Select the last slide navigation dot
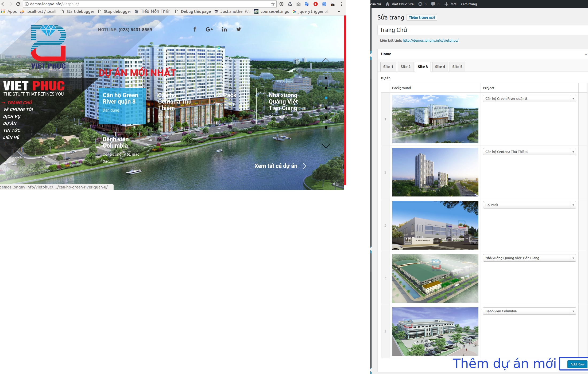This screenshot has height=374, width=588. [x=326, y=127]
